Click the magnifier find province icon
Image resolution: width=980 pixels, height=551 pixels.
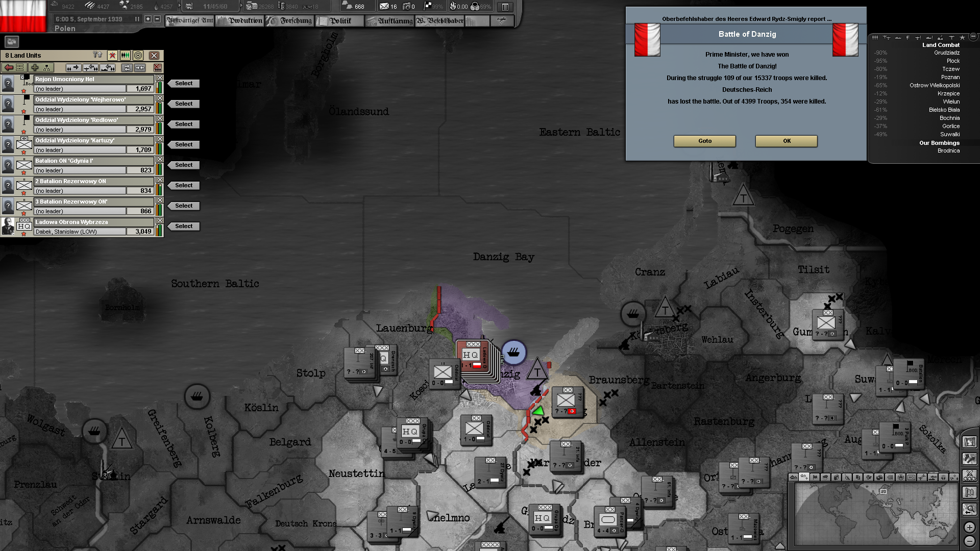(969, 509)
